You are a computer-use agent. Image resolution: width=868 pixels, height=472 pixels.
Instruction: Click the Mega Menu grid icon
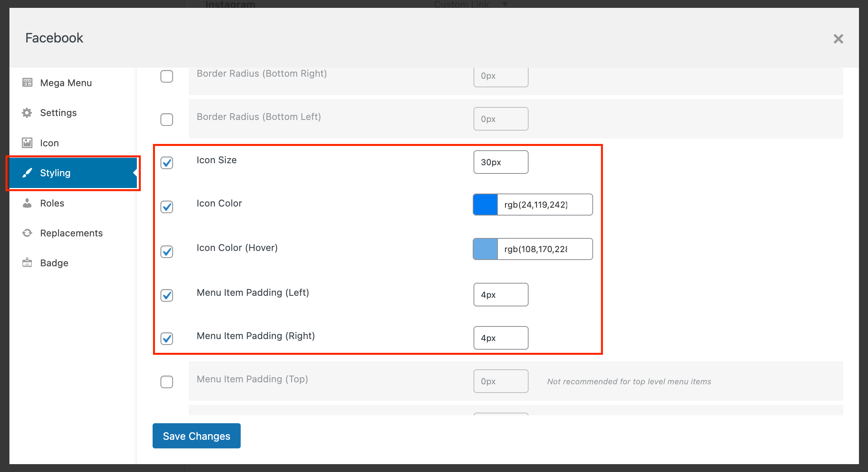[x=27, y=83]
